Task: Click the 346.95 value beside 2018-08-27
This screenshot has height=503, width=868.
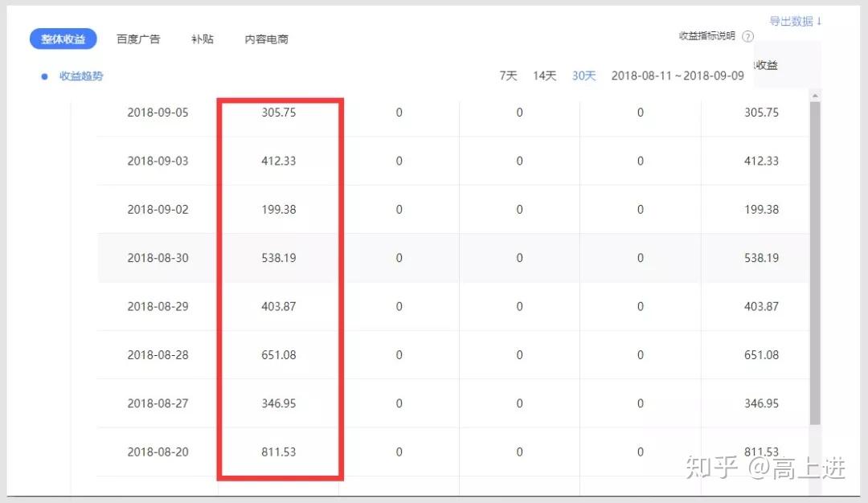Action: pyautogui.click(x=278, y=403)
